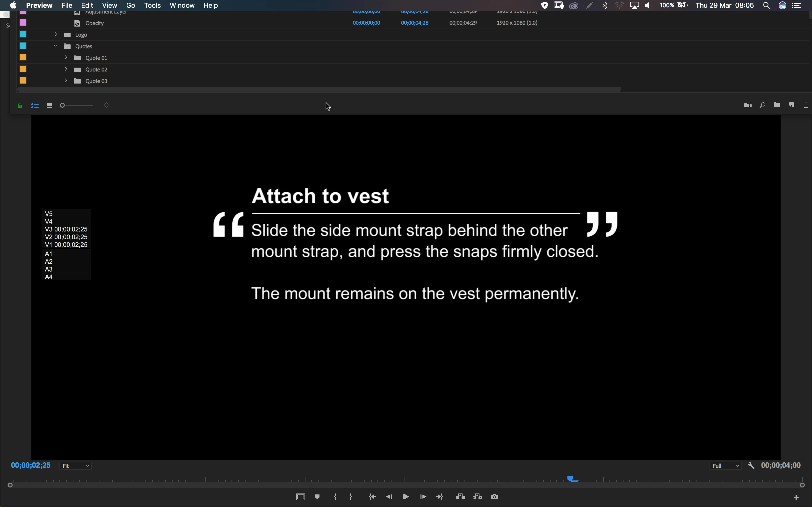
Task: Click the project panel trash delete icon
Action: [x=806, y=105]
